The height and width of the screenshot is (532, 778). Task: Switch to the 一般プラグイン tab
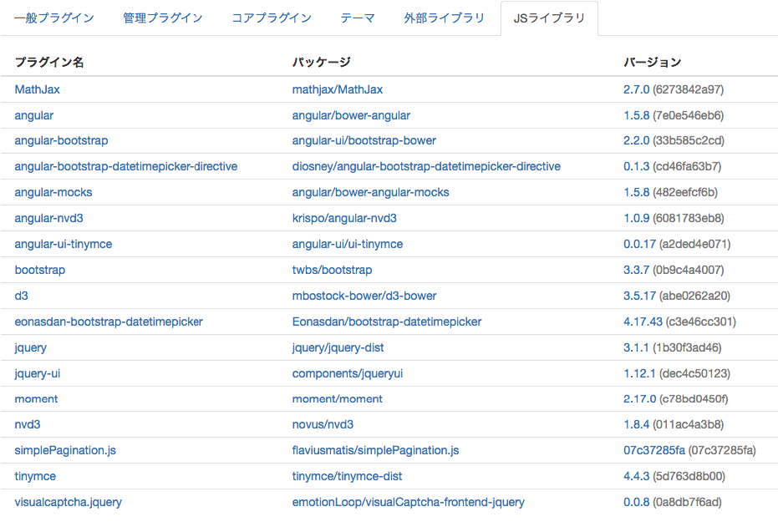[x=54, y=18]
